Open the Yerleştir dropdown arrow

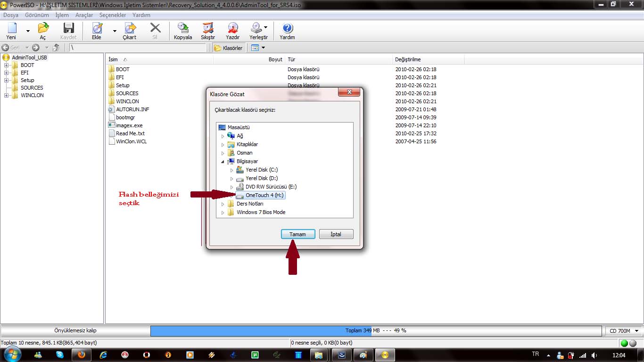(266, 27)
